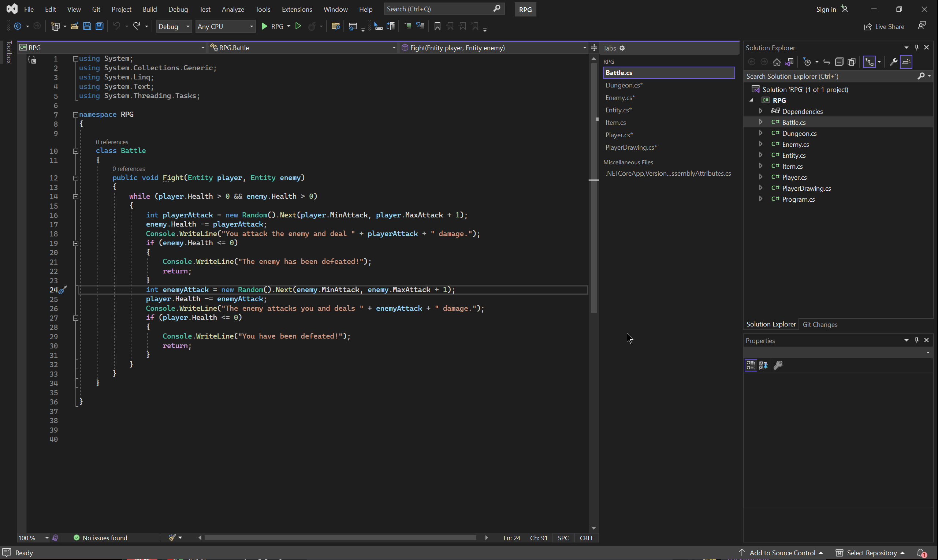
Task: Click the Sign in link
Action: click(x=826, y=9)
